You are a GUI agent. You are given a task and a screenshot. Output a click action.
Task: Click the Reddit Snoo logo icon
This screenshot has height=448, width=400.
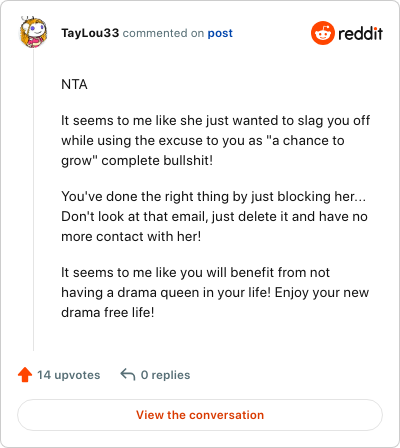coord(322,33)
